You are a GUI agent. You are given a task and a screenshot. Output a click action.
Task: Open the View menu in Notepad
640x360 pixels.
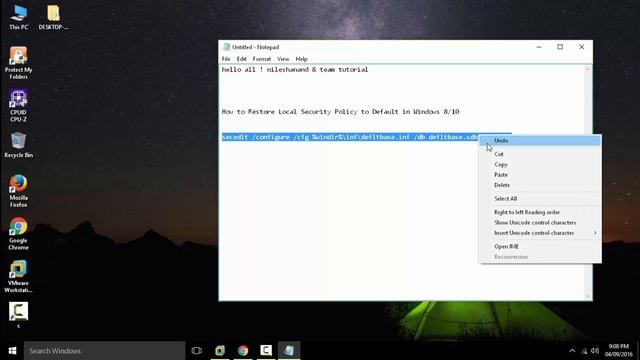[x=283, y=59]
